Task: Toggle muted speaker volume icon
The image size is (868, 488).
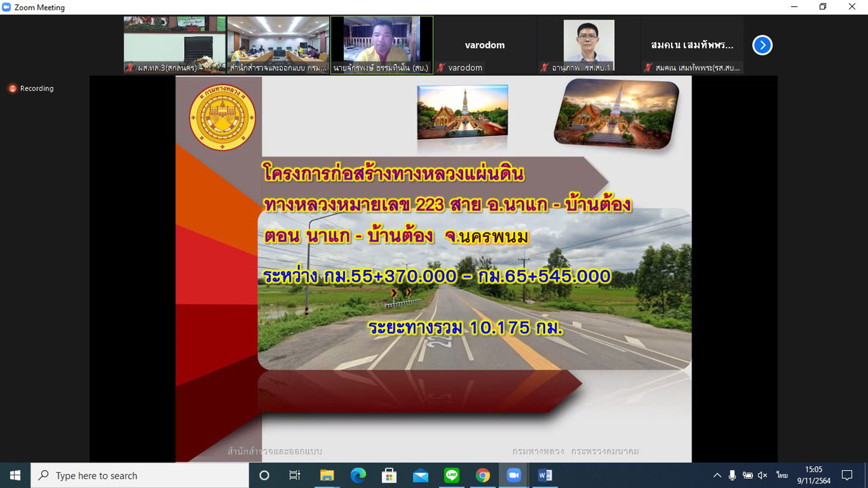Action: click(763, 475)
